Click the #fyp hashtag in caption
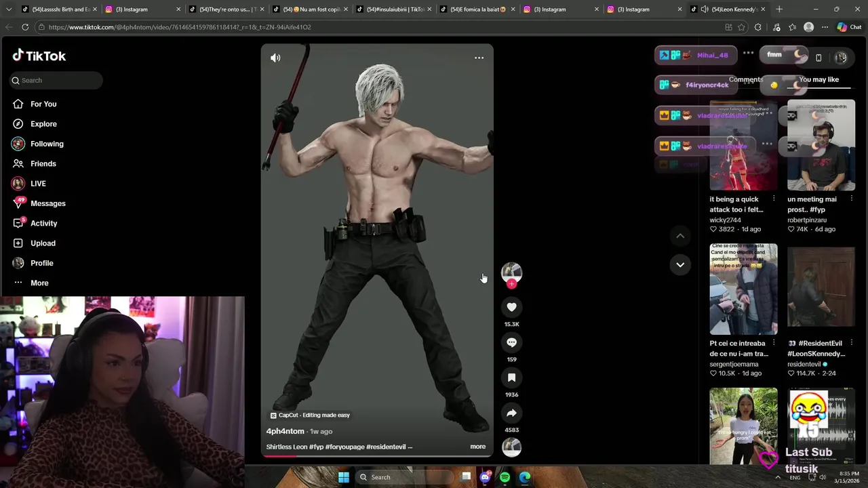 click(x=316, y=447)
